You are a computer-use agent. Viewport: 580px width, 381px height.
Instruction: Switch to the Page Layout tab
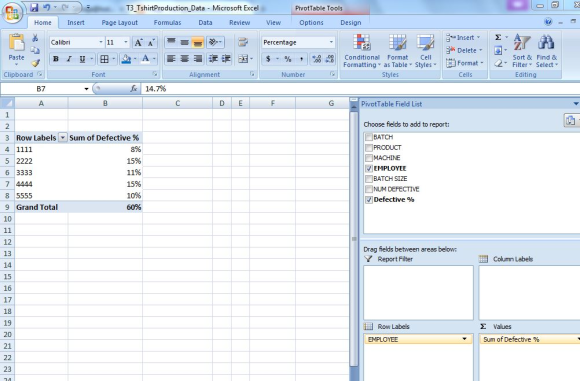pos(119,23)
